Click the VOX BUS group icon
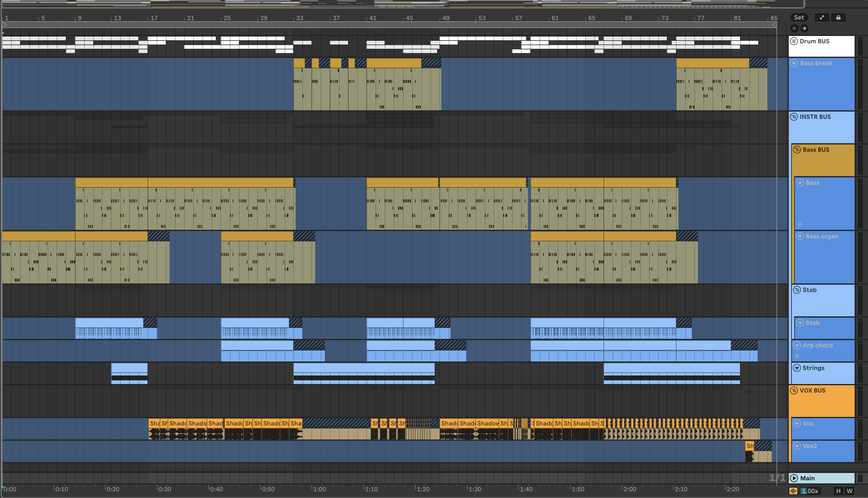The height and width of the screenshot is (498, 868). [x=794, y=390]
